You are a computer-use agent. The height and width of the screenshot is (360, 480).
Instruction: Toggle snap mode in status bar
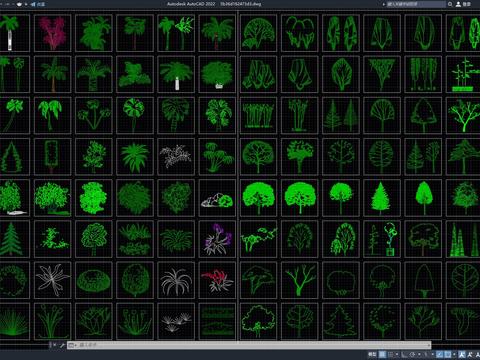click(391, 354)
